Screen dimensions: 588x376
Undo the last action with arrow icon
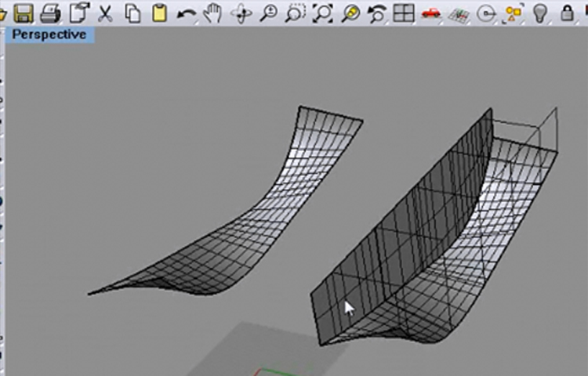(x=187, y=13)
